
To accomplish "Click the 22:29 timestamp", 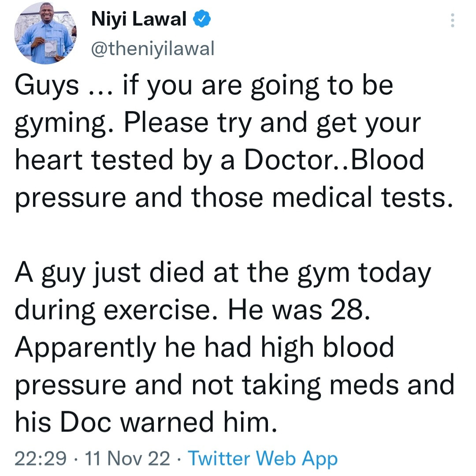I will pyautogui.click(x=41, y=459).
